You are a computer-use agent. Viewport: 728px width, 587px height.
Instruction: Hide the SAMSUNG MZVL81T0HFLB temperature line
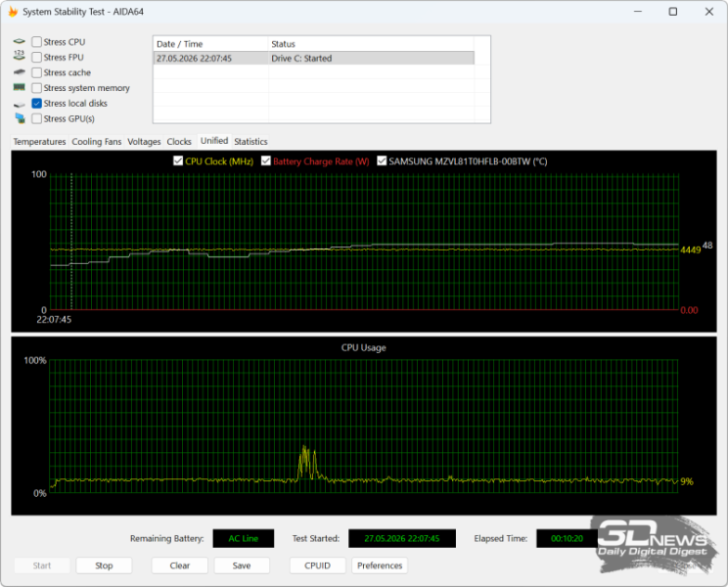382,161
